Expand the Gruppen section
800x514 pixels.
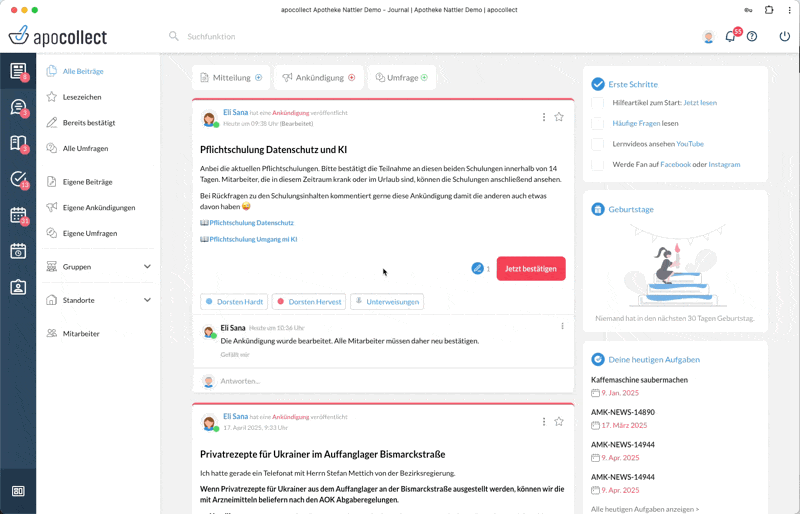point(147,267)
